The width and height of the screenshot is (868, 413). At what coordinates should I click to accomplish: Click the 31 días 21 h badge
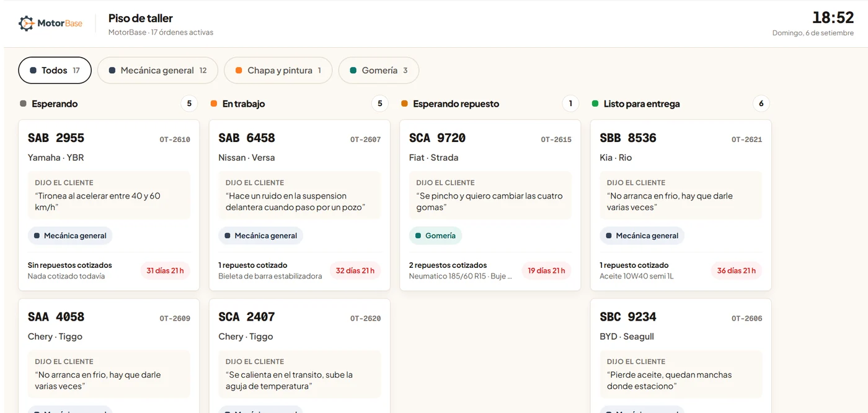tap(165, 270)
